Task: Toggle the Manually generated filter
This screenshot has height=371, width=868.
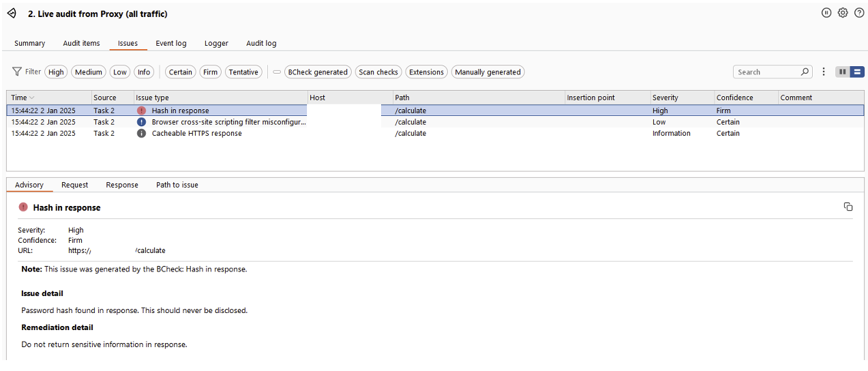Action: click(488, 72)
